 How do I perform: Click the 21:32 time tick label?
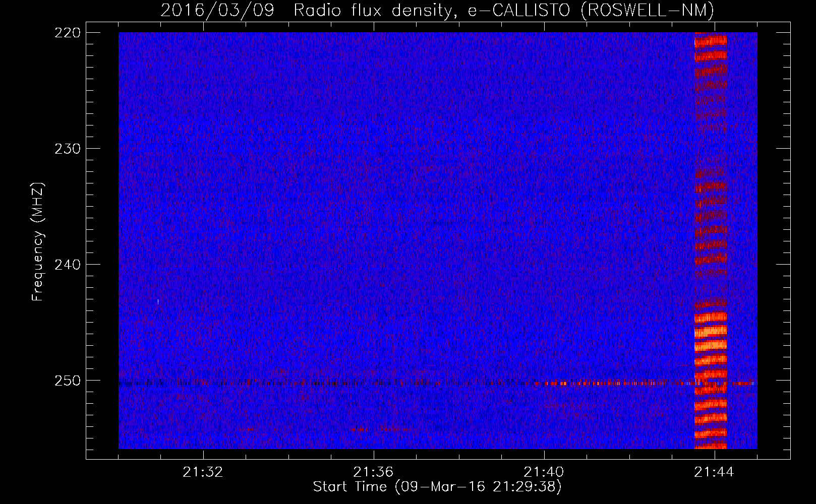pos(203,472)
